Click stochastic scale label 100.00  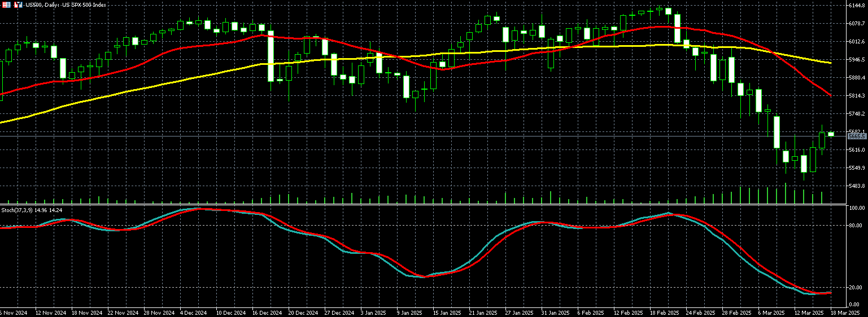(x=857, y=208)
